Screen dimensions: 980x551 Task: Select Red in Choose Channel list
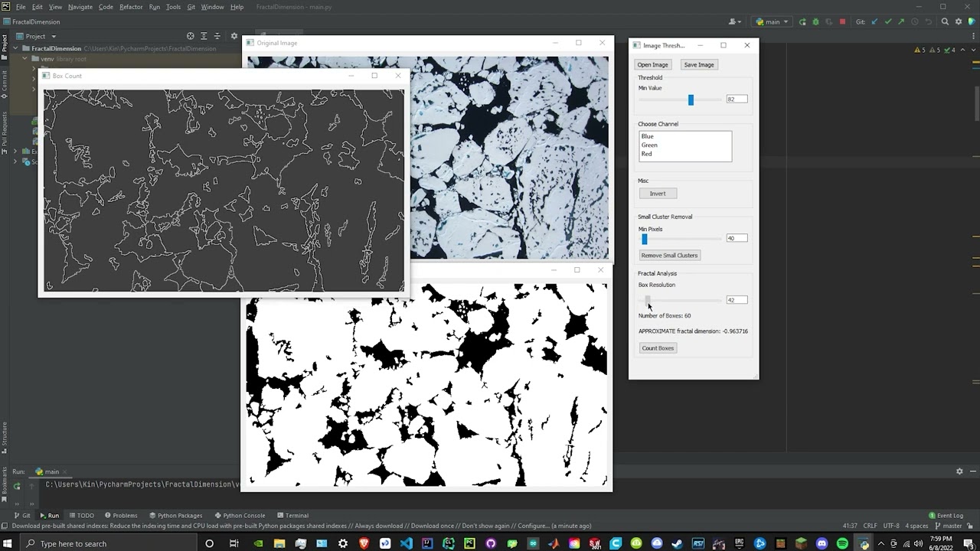pos(685,154)
